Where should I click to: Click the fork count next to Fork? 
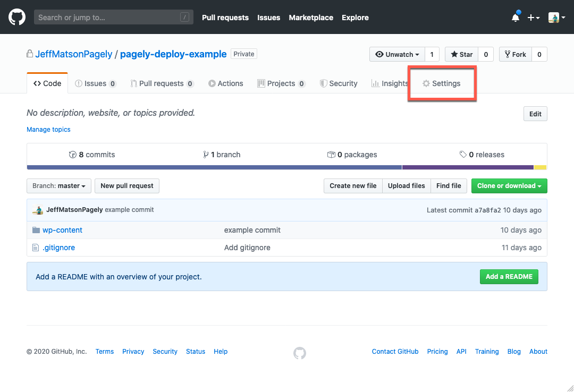coord(539,54)
